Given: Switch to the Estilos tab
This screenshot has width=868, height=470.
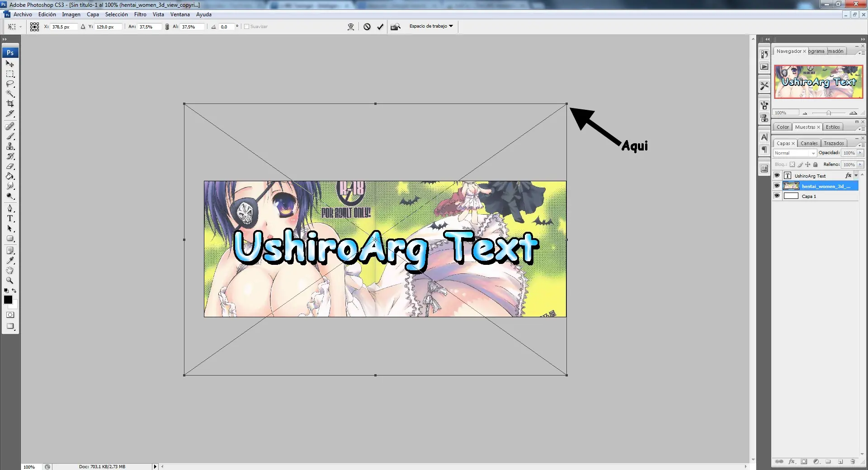Looking at the screenshot, I should point(833,127).
